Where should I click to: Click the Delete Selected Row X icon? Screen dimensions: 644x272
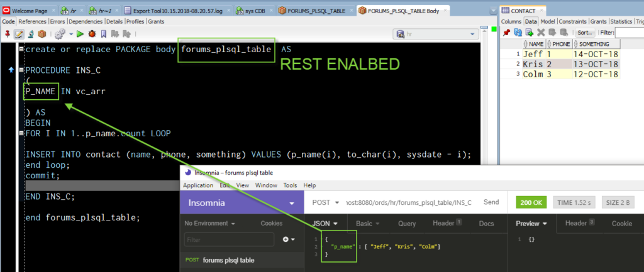540,32
